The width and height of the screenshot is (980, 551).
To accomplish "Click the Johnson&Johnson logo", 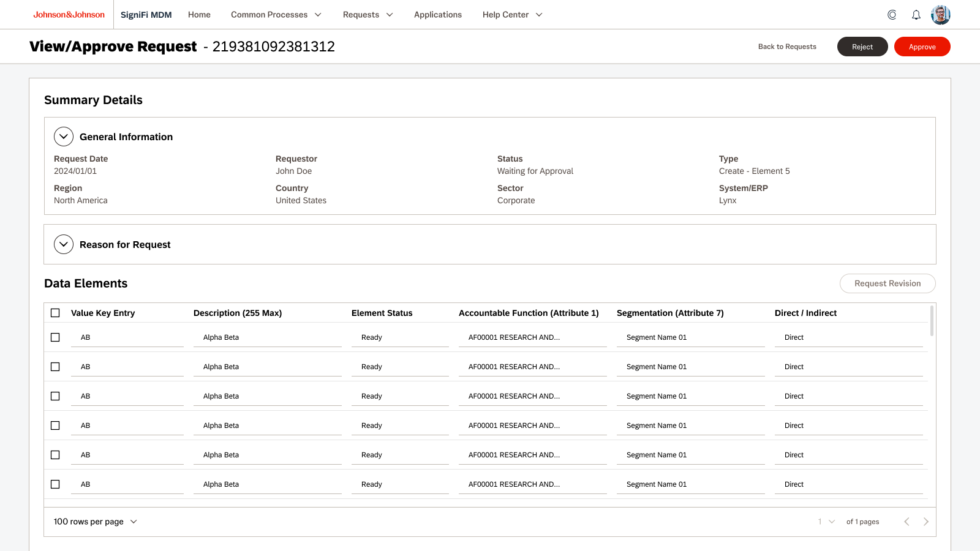I will point(69,15).
